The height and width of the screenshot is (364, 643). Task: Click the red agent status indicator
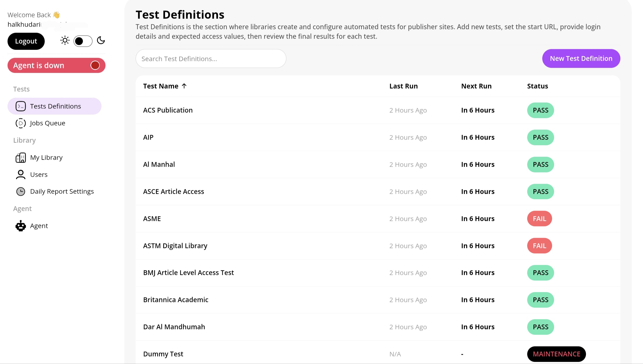[95, 65]
